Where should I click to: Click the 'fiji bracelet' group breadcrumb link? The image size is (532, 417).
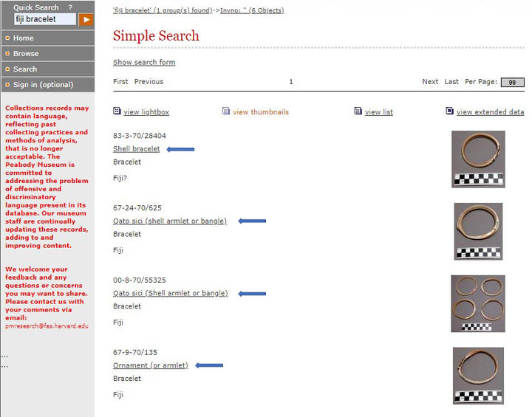[163, 10]
